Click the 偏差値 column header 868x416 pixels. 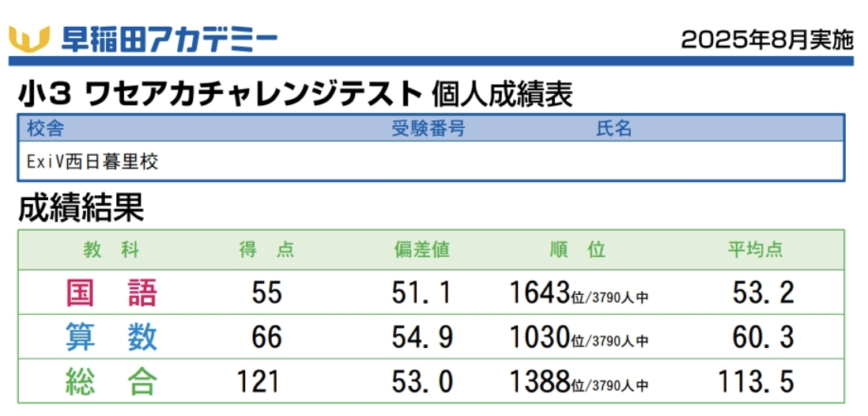[x=422, y=251]
